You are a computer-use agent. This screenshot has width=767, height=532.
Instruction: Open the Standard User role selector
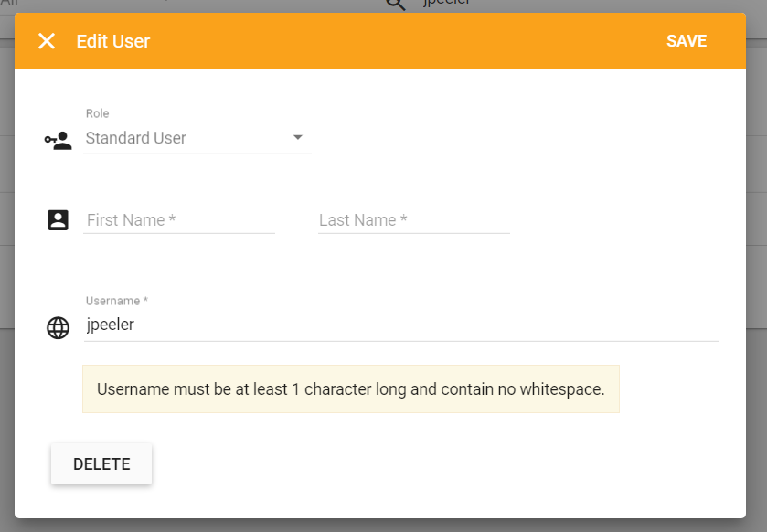(183, 138)
